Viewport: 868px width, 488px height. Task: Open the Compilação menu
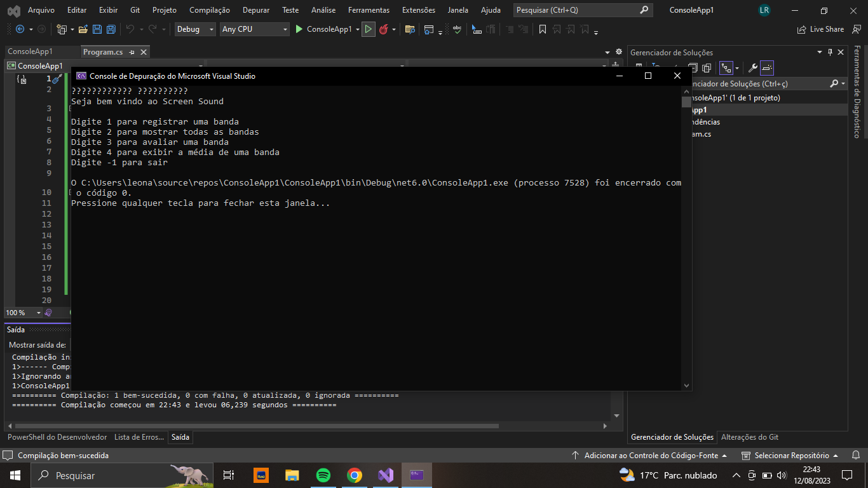point(210,10)
